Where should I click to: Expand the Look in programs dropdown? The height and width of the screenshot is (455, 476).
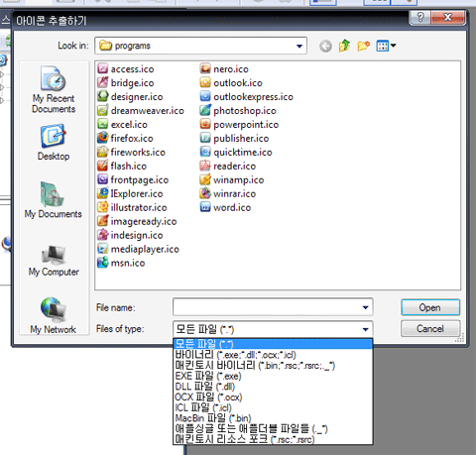pos(299,46)
